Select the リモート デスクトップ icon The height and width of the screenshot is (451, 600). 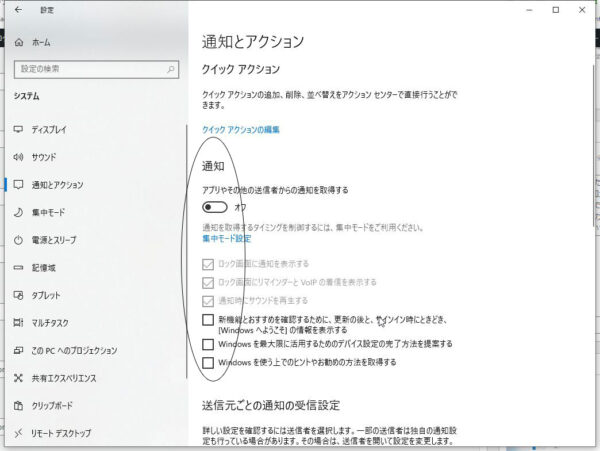coord(18,433)
